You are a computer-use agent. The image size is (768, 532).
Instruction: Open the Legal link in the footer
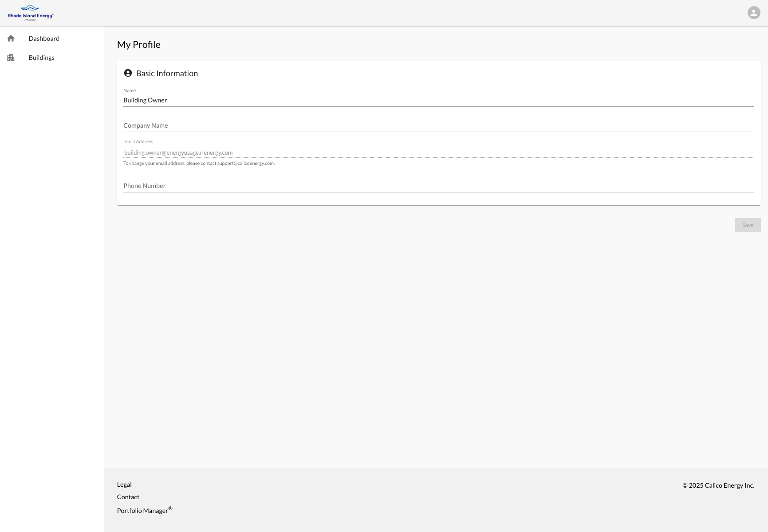click(124, 485)
